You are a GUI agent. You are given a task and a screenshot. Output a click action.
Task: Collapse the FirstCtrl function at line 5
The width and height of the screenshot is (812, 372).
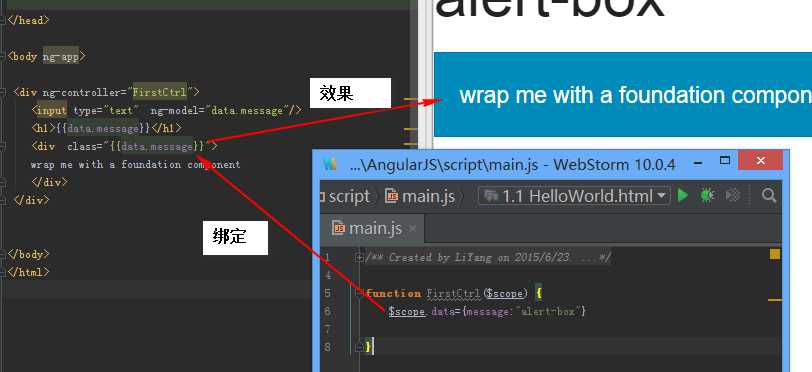coord(359,293)
